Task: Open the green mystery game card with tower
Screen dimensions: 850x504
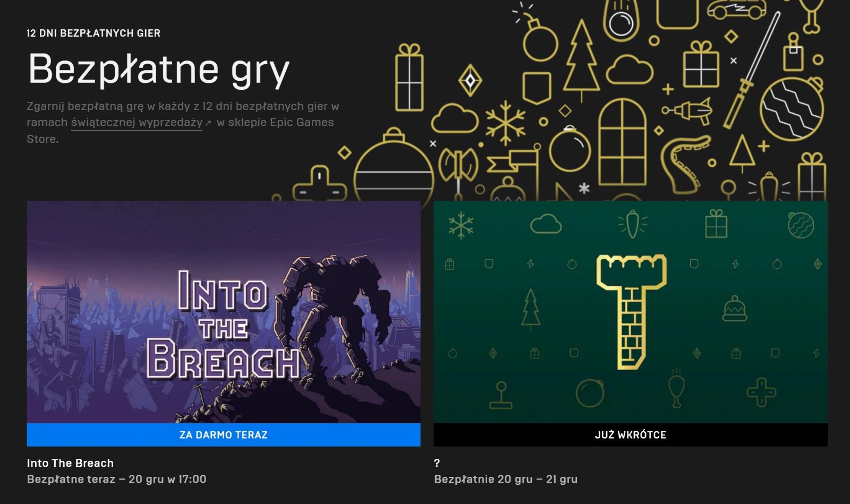Action: (x=631, y=312)
